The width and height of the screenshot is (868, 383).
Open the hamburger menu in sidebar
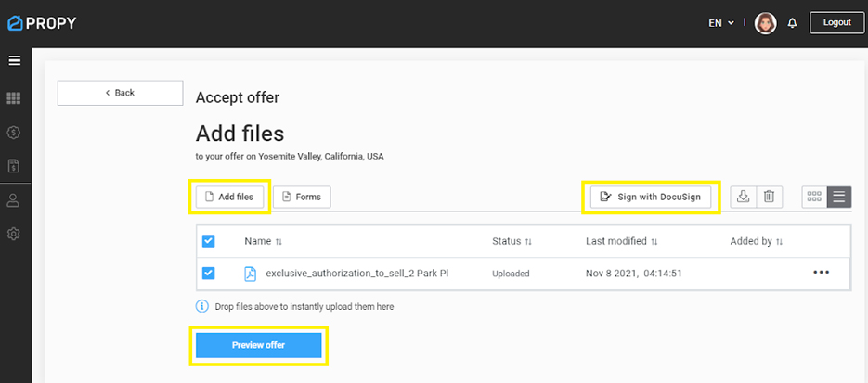[14, 61]
